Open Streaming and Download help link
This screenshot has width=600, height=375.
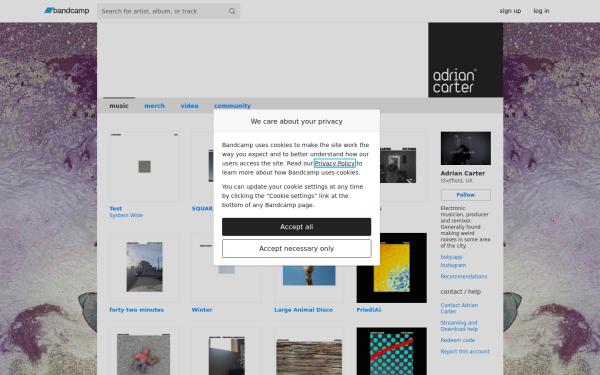pos(459,326)
